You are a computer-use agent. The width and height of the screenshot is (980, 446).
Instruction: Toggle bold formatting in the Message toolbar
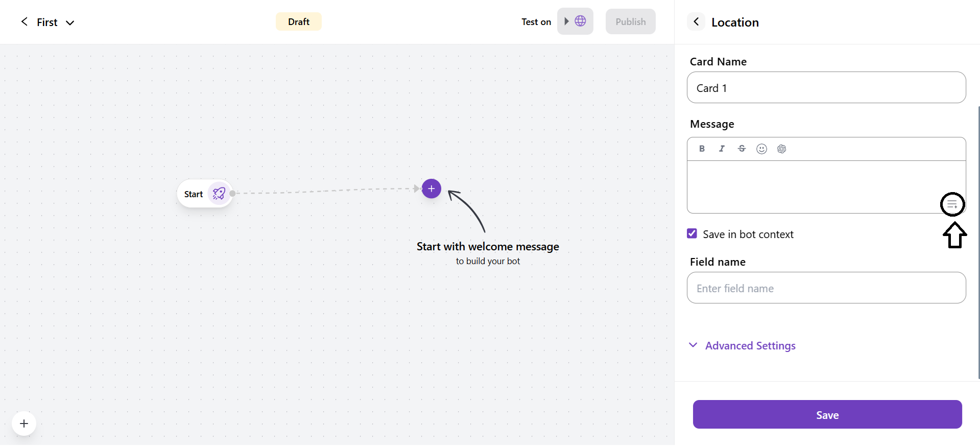point(702,149)
